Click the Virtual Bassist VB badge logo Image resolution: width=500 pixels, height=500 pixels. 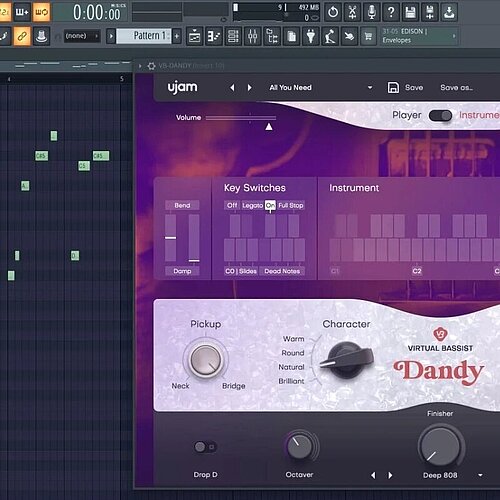coord(440,334)
